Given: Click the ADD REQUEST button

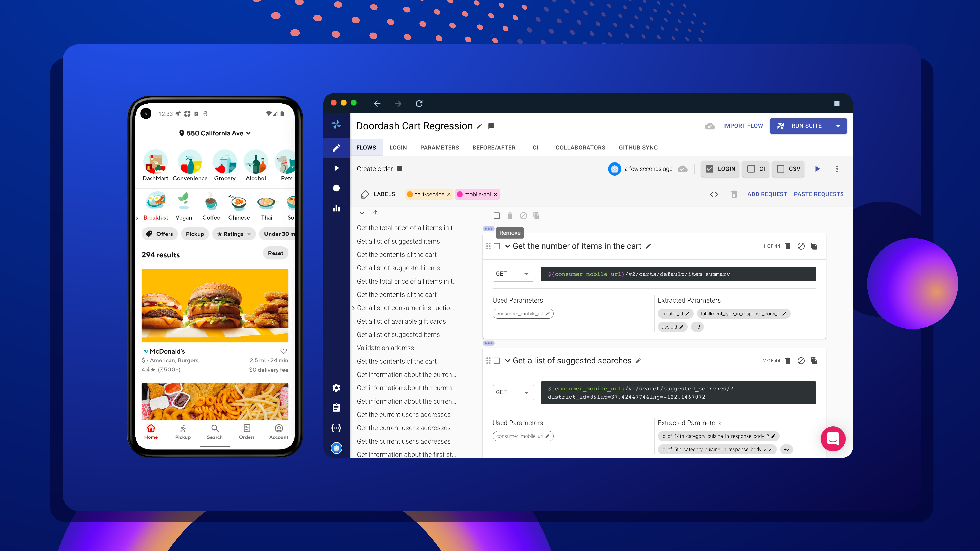Looking at the screenshot, I should tap(767, 194).
